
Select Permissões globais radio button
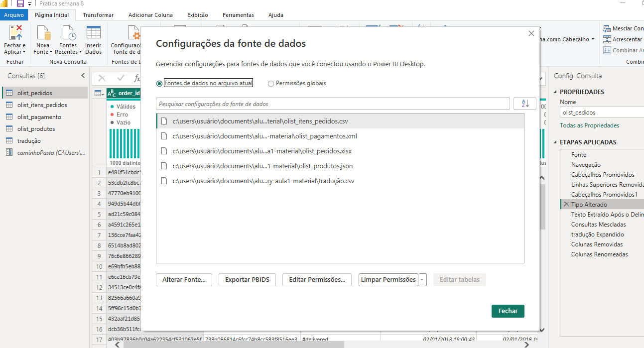click(271, 83)
